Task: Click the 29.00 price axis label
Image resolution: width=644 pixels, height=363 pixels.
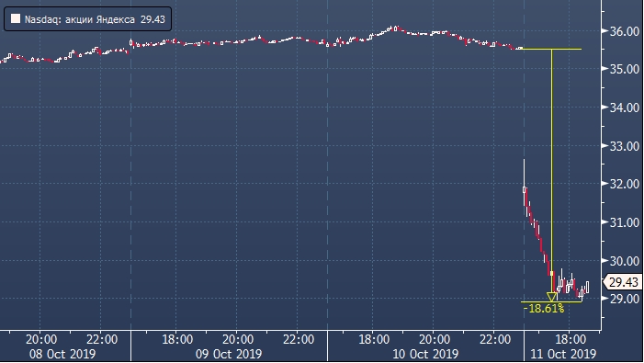Action: click(x=625, y=299)
